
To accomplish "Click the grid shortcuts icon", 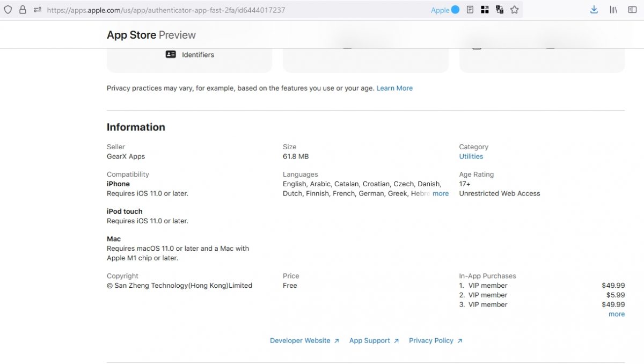I will coord(485,10).
